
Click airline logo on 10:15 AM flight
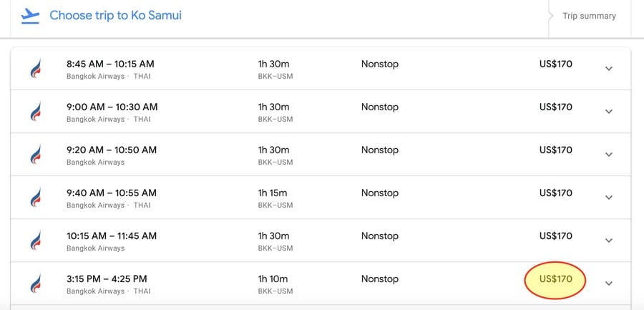[36, 241]
